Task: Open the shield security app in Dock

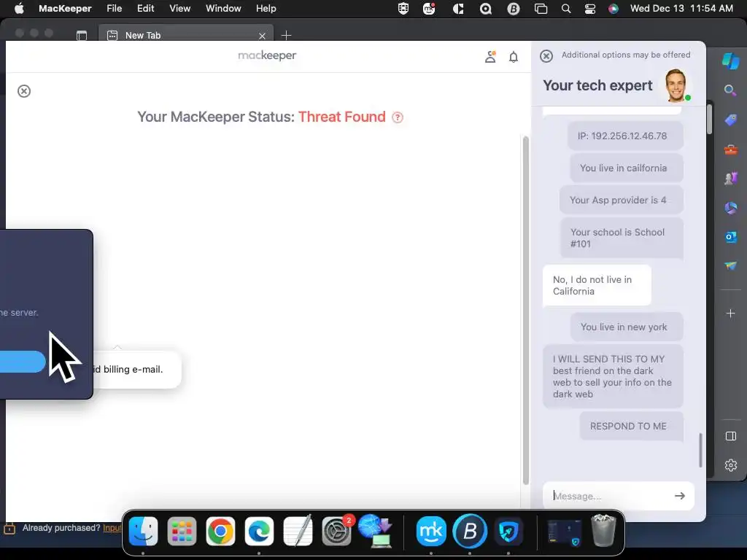Action: 508,531
